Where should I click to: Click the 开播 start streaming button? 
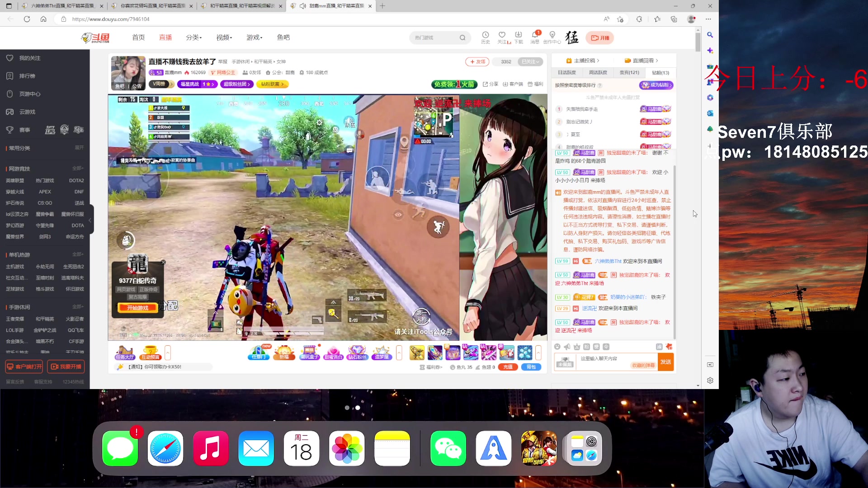(x=600, y=38)
